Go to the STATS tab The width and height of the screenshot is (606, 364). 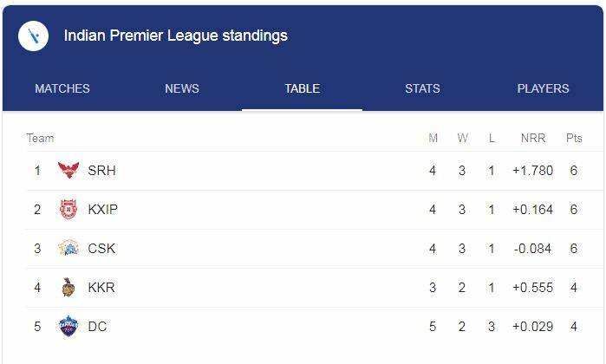422,88
